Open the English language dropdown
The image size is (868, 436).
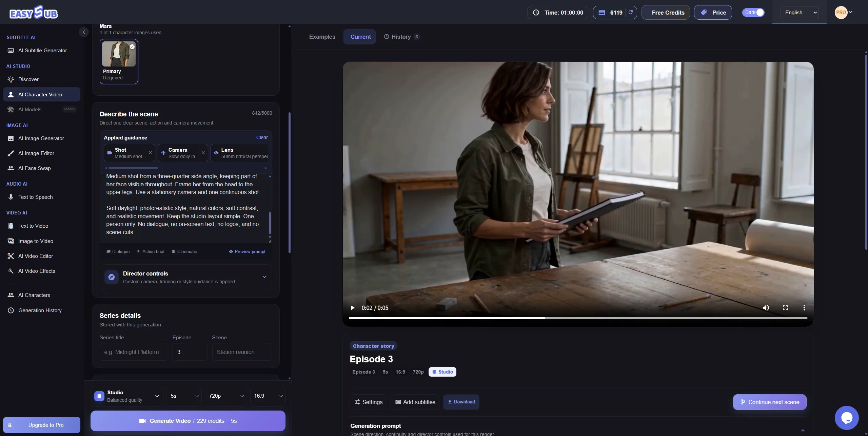(800, 13)
